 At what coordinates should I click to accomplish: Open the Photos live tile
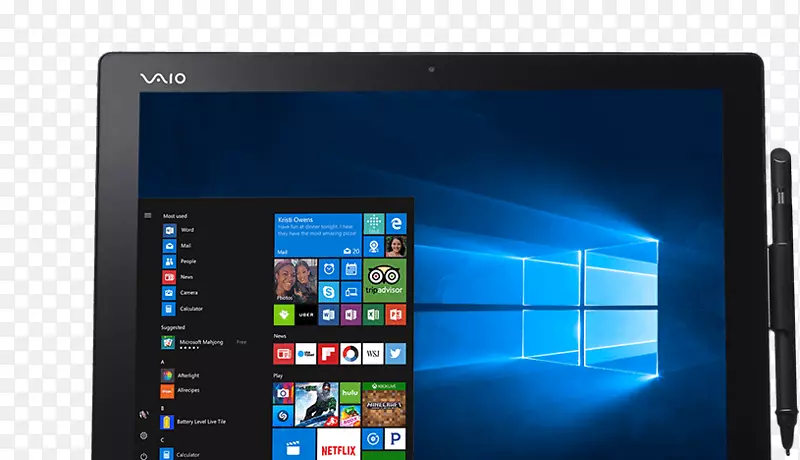tap(295, 281)
